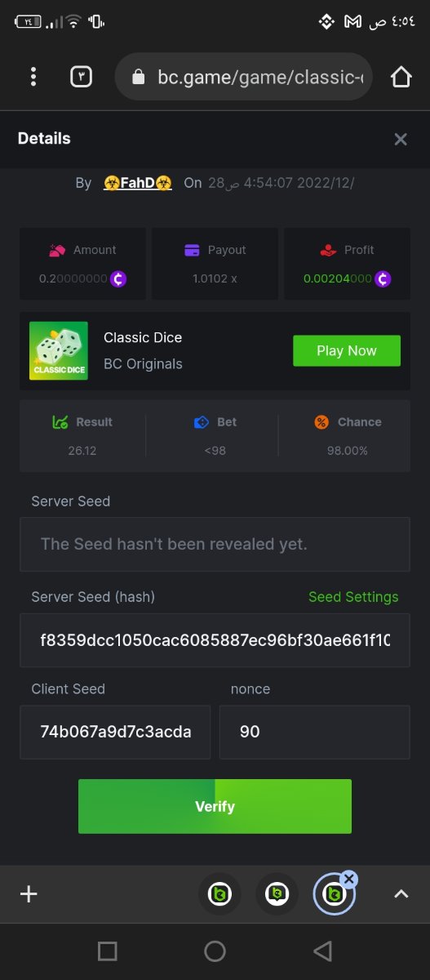430x980 pixels.
Task: Tap the padlock icon in address bar
Action: pyautogui.click(x=138, y=77)
